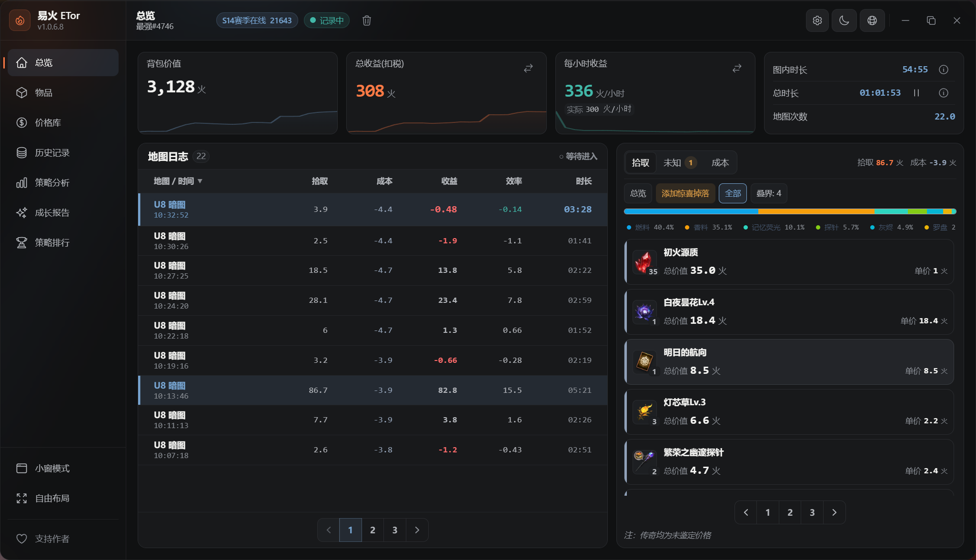Enable 自由布局 mode
Viewport: 976px width, 560px height.
[63, 498]
